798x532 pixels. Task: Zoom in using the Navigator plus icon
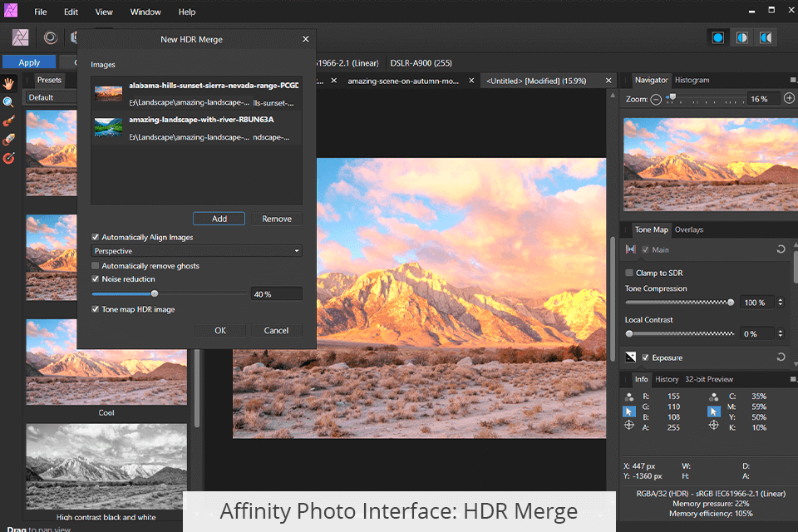788,97
